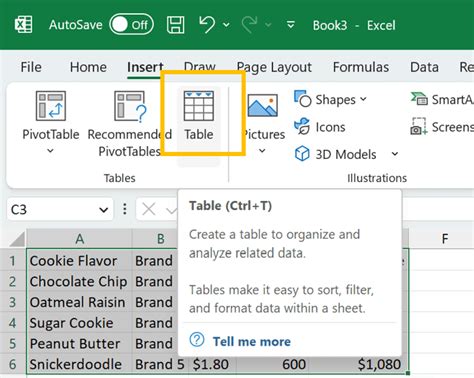The height and width of the screenshot is (378, 474).
Task: Open the Shapes dropdown arrow
Action: point(363,99)
